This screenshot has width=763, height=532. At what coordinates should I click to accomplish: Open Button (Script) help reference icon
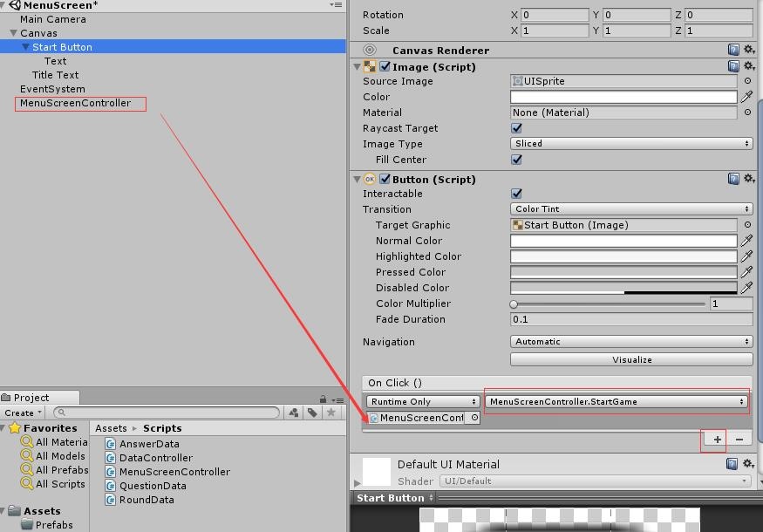(x=733, y=179)
